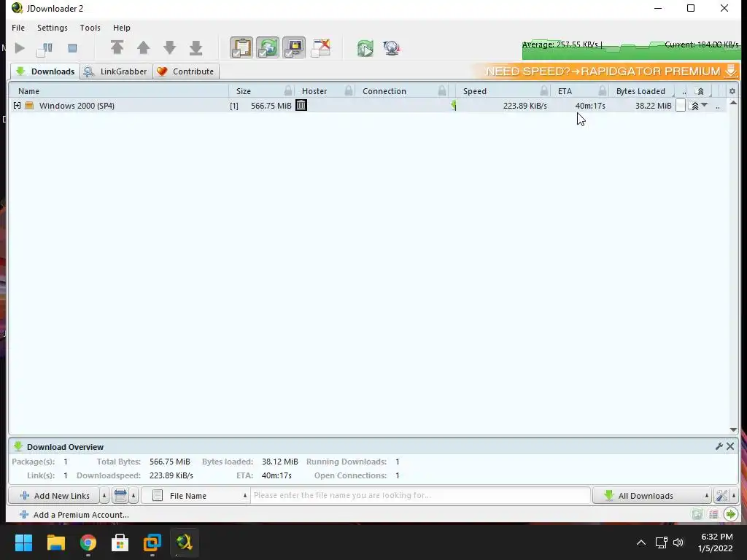The height and width of the screenshot is (560, 747).
Task: Click the update check globe icon
Action: point(392,48)
